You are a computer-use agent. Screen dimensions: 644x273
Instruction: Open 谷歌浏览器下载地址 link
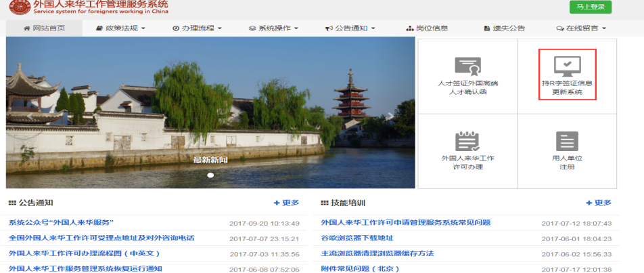pos(357,238)
